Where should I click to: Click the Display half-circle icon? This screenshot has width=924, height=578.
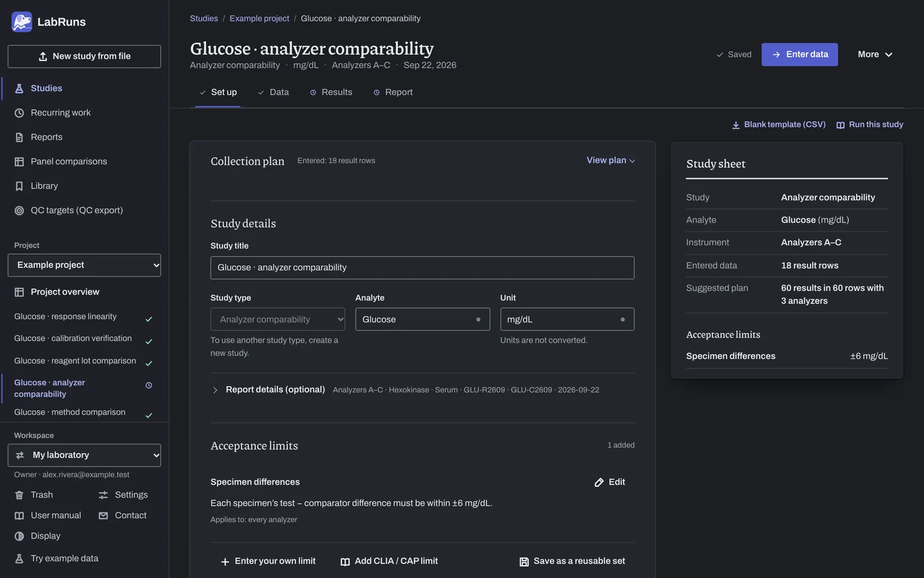click(19, 536)
